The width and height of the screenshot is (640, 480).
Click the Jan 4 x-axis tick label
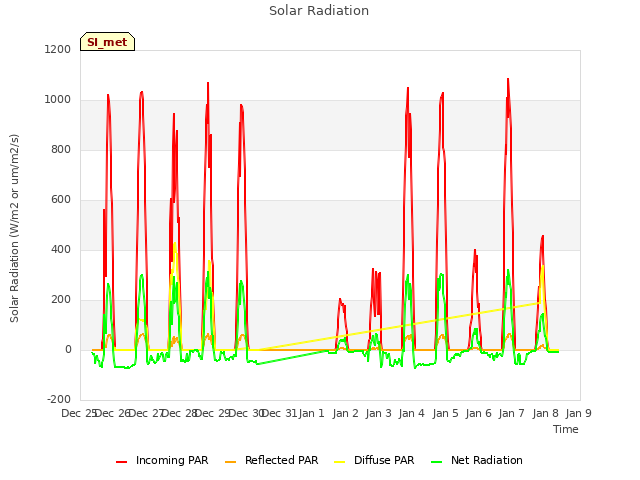pyautogui.click(x=412, y=413)
